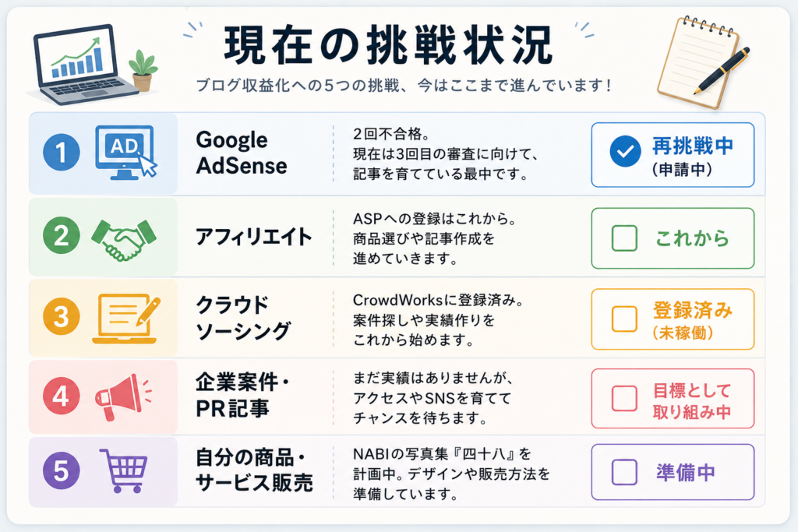Click the potted plant icon
The height and width of the screenshot is (532, 798).
point(143,71)
